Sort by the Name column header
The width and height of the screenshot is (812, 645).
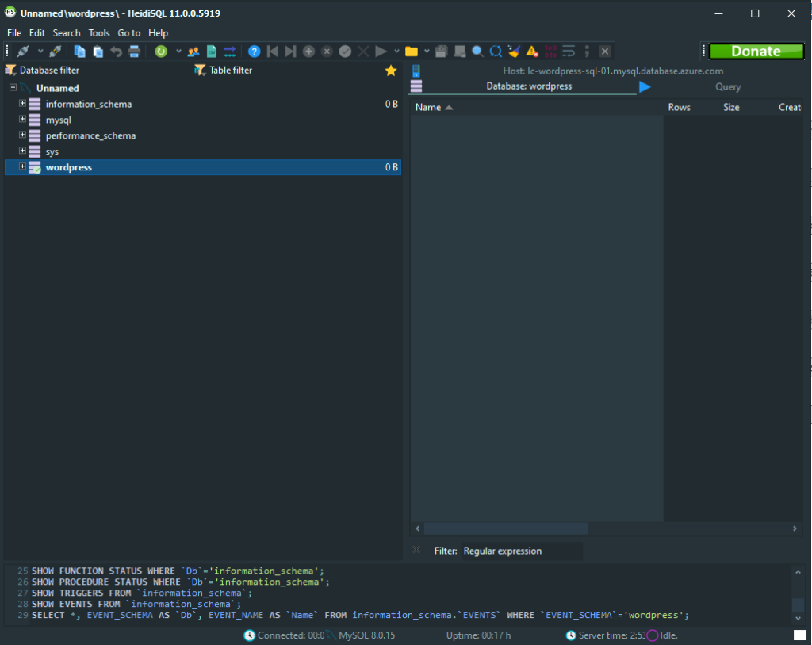tap(537, 107)
